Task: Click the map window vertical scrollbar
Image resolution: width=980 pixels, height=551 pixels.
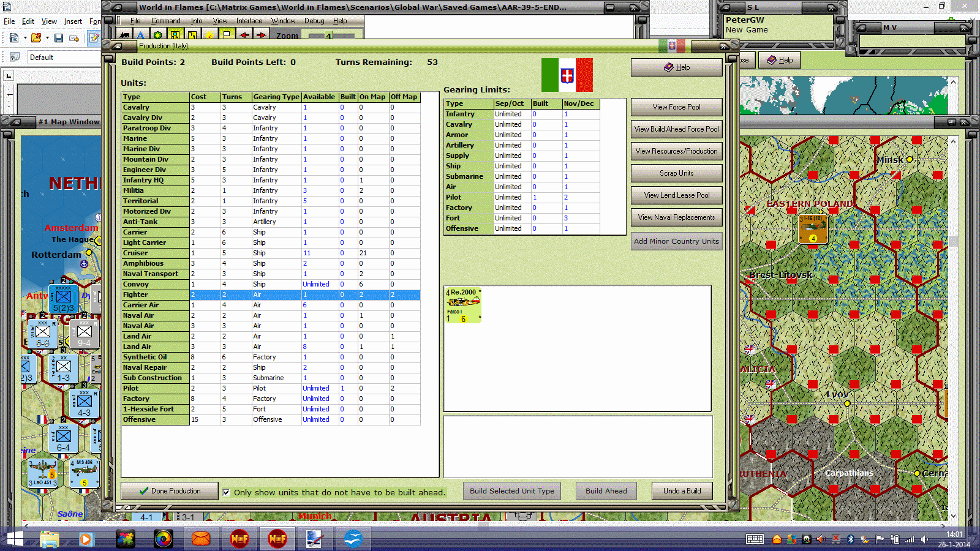Action: [x=953, y=328]
